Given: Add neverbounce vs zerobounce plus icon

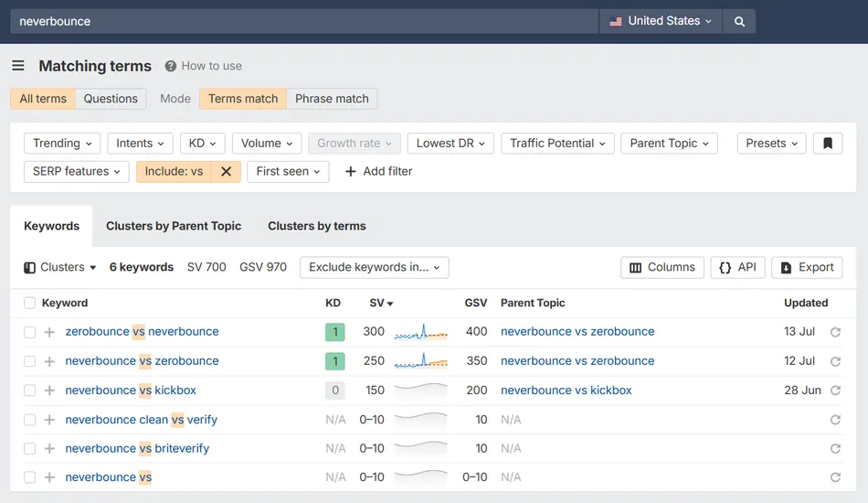Looking at the screenshot, I should click(x=49, y=361).
